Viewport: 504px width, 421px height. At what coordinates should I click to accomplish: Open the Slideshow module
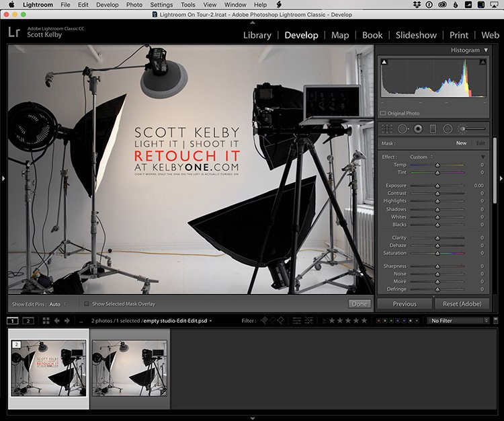pos(416,35)
